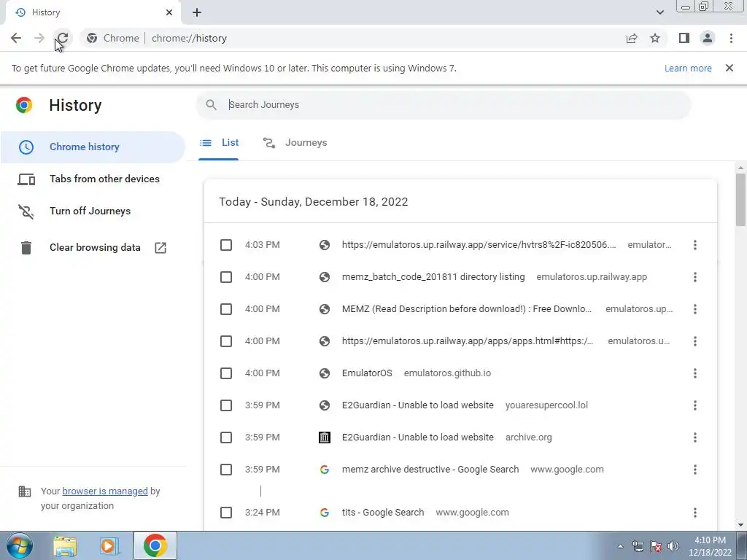Viewport: 747px width, 560px height.
Task: Click the taskbar clock showing 4:10 PM
Action: coord(710,546)
